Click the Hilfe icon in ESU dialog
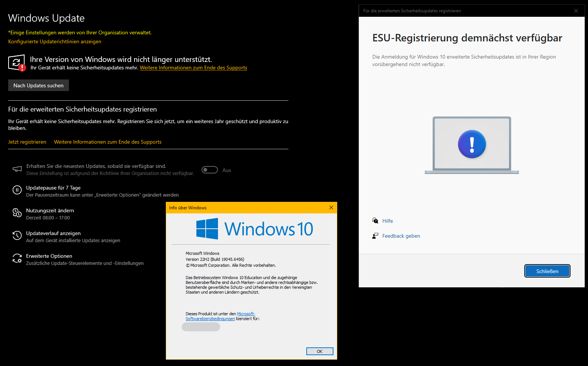This screenshot has width=588, height=366. (375, 220)
